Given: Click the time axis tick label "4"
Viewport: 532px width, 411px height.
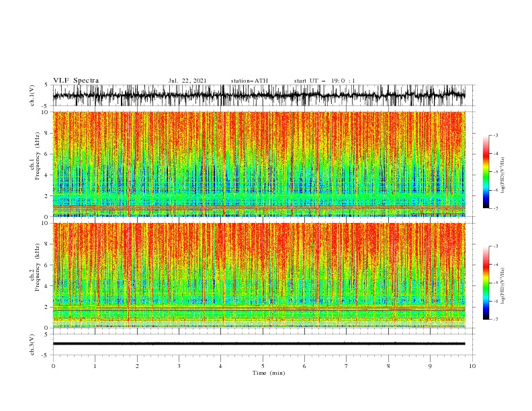Looking at the screenshot, I should coord(220,366).
